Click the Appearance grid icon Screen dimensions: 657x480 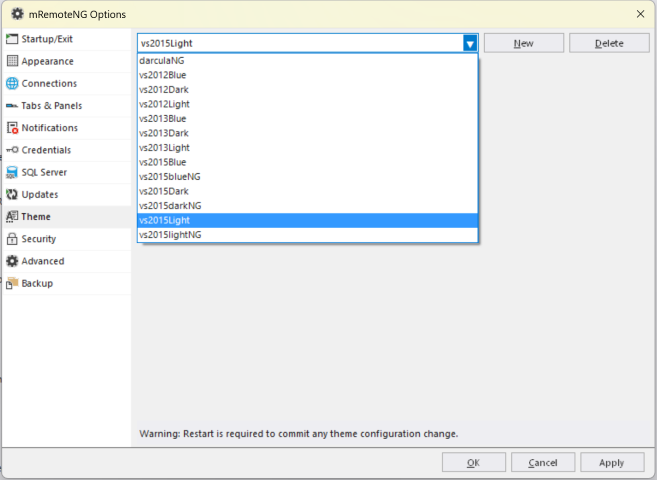coord(12,61)
